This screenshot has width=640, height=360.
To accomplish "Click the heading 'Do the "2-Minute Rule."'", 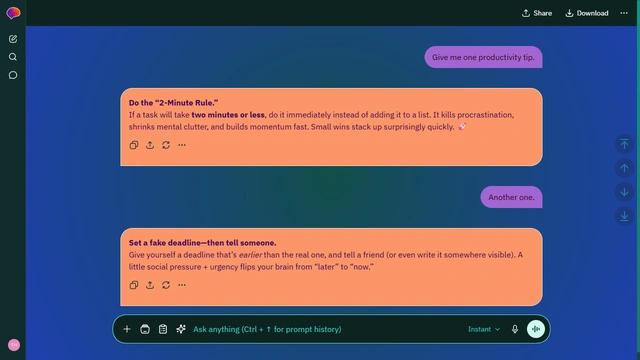I will [173, 103].
